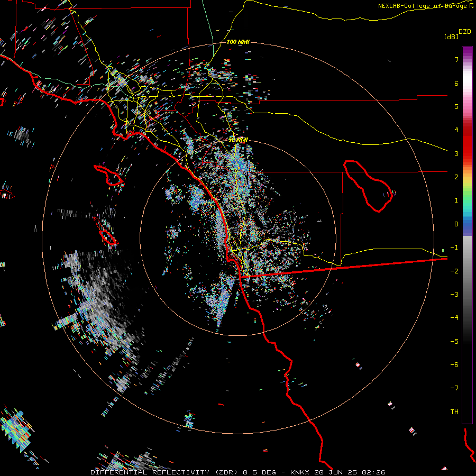Click the positive 6 value on scale
This screenshot has height=476, width=476.
point(456,83)
